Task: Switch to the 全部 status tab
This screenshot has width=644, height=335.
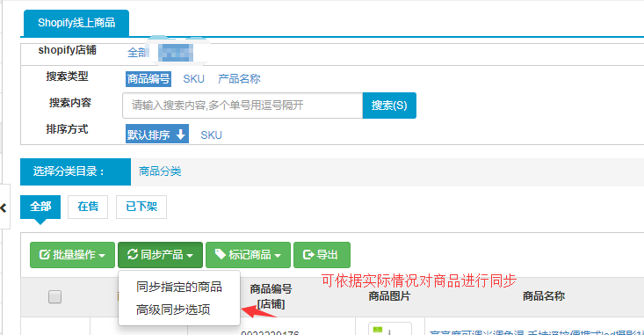Action: [x=40, y=207]
